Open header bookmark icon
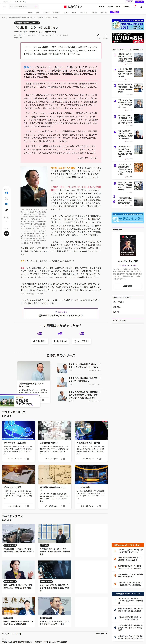Viewport: 146px width, 644px height. (x=141, y=7)
